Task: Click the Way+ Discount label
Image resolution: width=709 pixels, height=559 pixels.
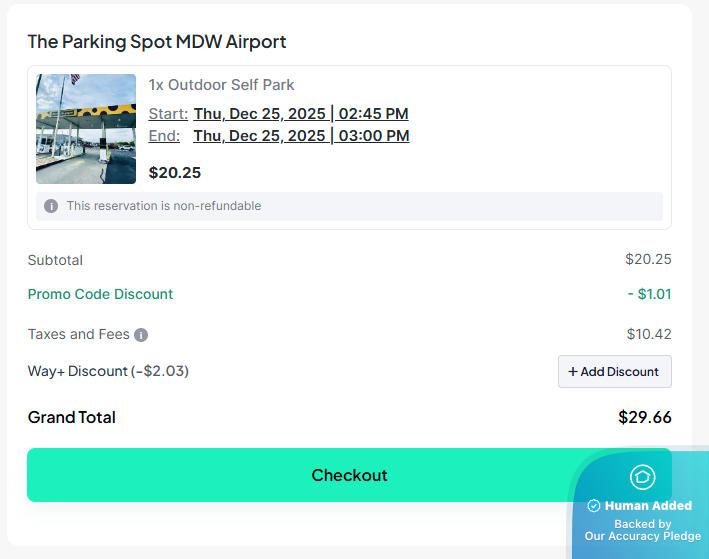Action: (x=108, y=371)
